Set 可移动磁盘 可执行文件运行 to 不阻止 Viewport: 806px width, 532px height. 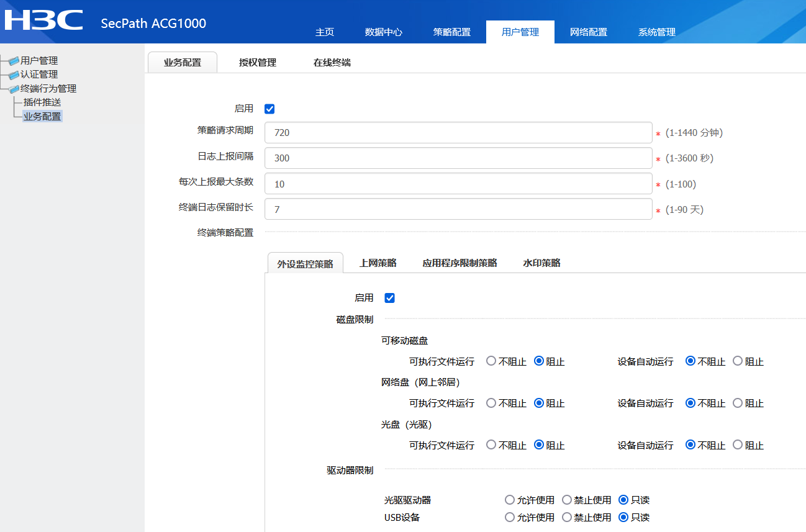[x=491, y=361]
